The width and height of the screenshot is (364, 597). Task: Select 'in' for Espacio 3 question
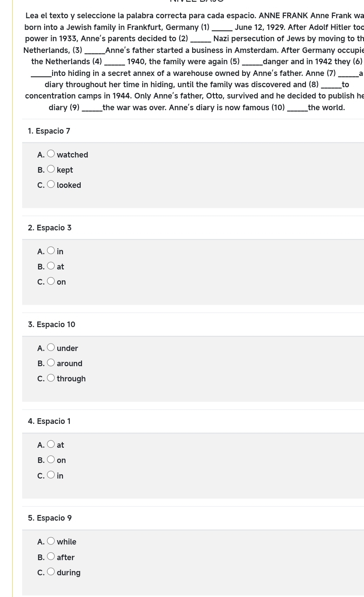point(51,250)
